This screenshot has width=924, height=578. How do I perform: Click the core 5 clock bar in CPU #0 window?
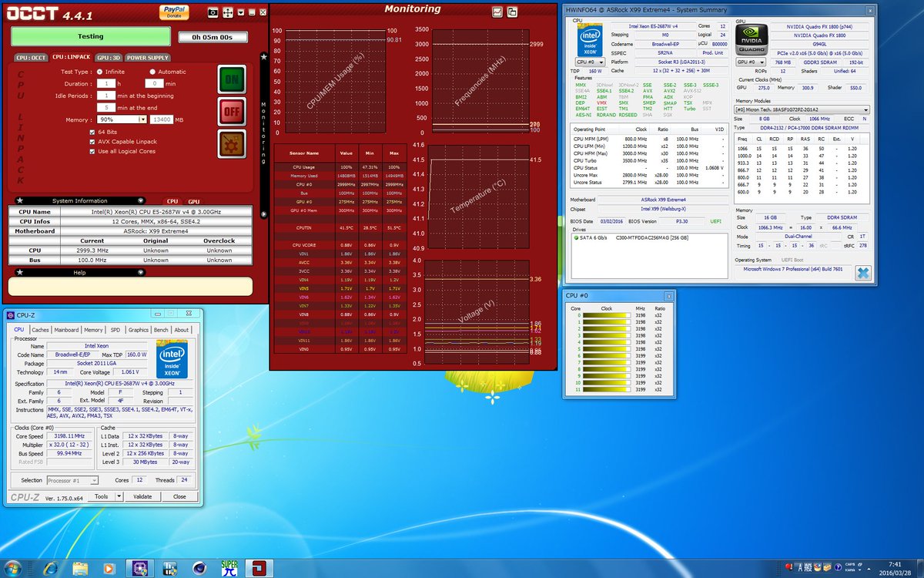tap(607, 348)
